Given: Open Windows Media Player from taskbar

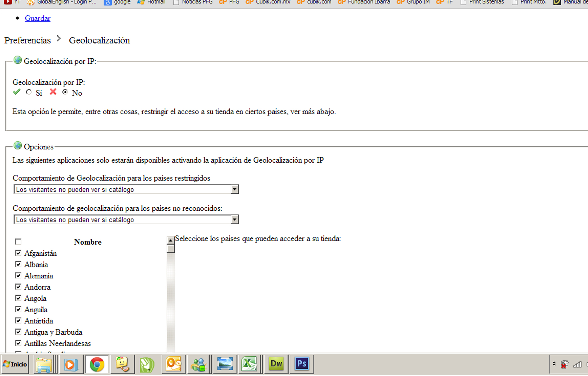Looking at the screenshot, I should click(x=70, y=364).
